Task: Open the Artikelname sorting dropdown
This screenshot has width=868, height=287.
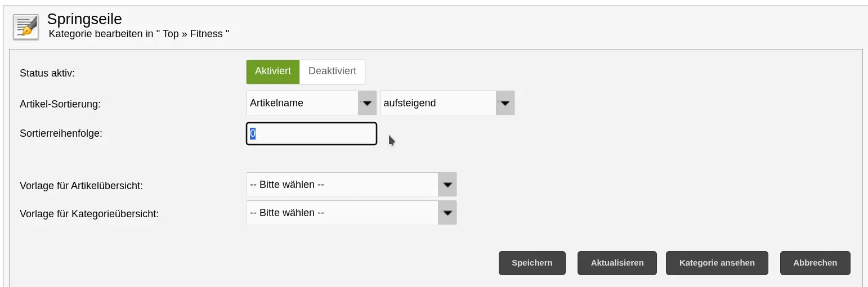Action: [303, 103]
